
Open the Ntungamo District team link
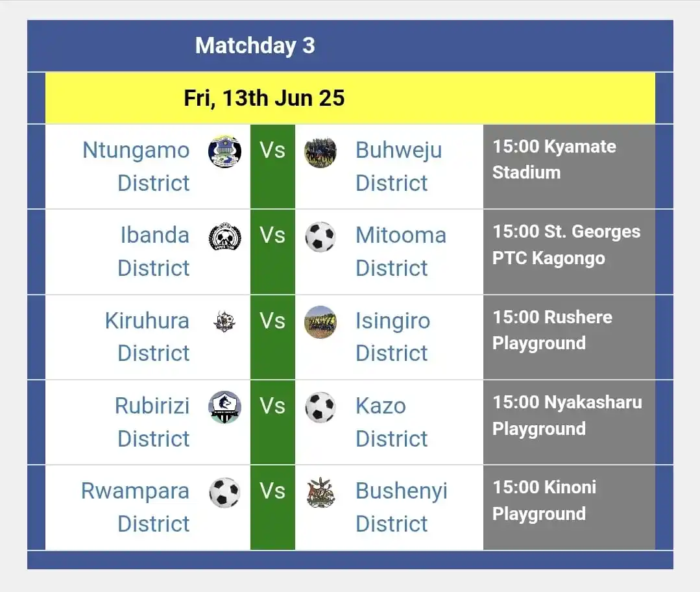tap(136, 166)
